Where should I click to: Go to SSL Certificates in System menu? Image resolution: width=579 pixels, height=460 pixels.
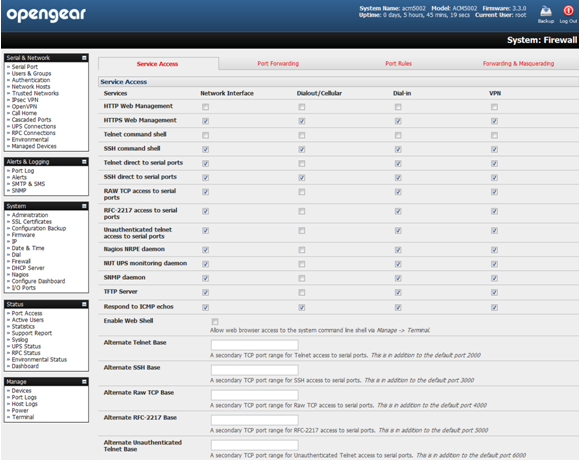click(32, 222)
